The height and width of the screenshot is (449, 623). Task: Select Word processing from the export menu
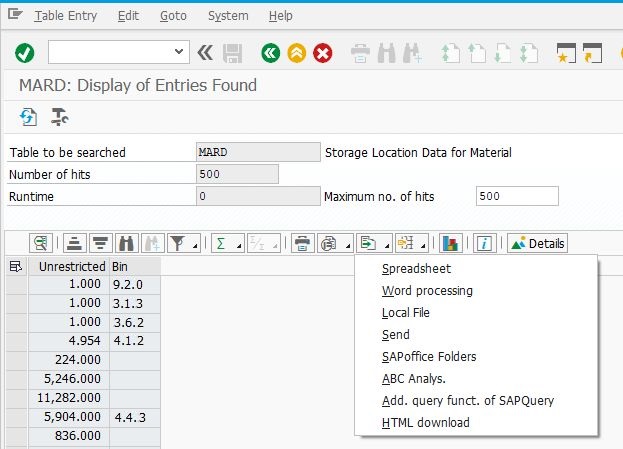(427, 291)
